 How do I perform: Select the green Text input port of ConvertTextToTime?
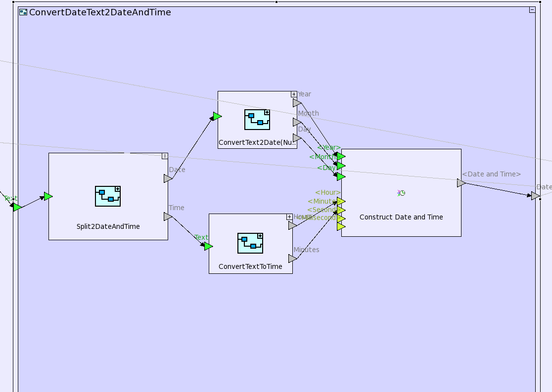(x=208, y=246)
